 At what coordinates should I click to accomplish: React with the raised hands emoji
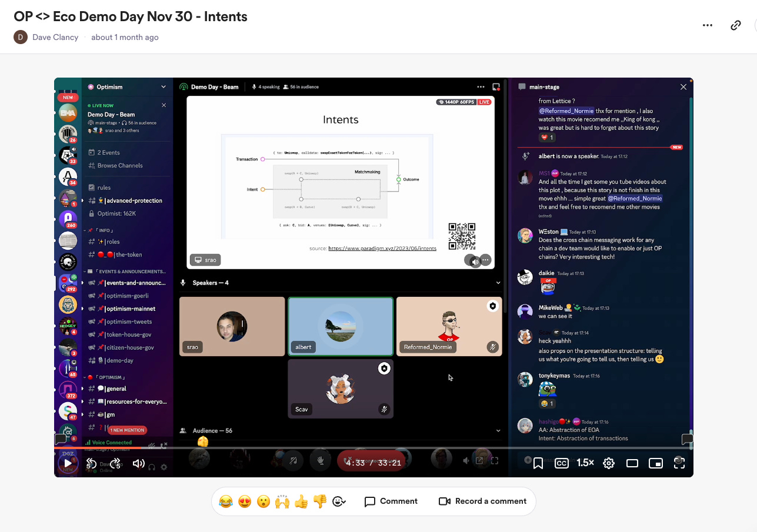tap(282, 501)
